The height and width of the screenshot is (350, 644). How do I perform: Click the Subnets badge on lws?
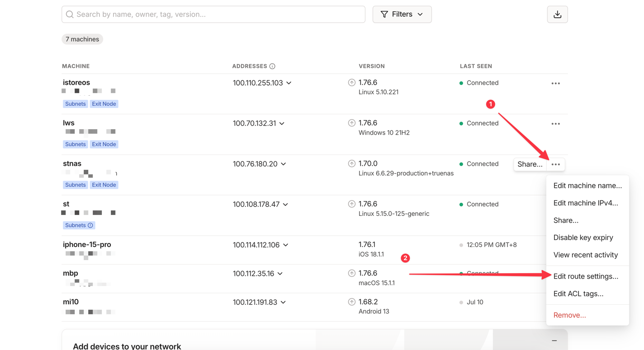click(x=75, y=145)
